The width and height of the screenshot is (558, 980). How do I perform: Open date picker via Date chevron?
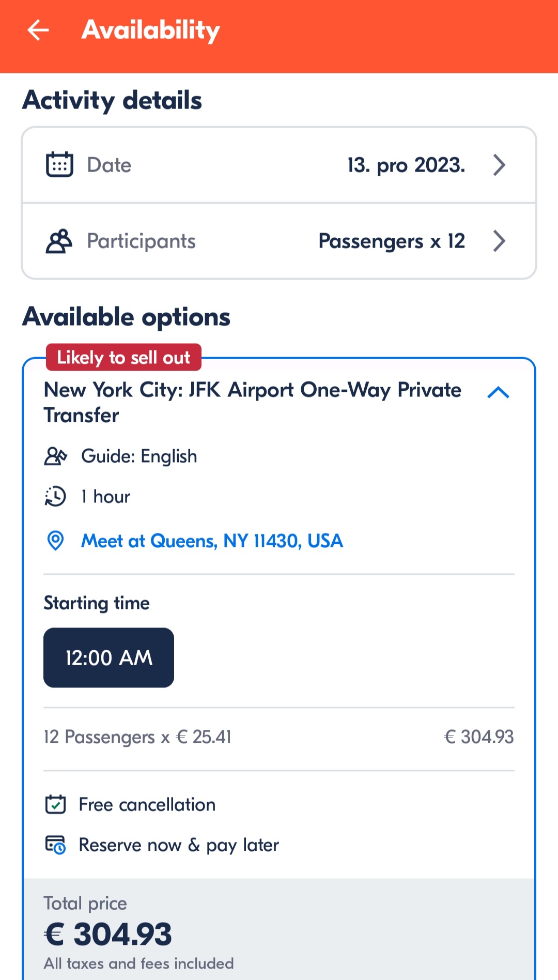[x=499, y=165]
